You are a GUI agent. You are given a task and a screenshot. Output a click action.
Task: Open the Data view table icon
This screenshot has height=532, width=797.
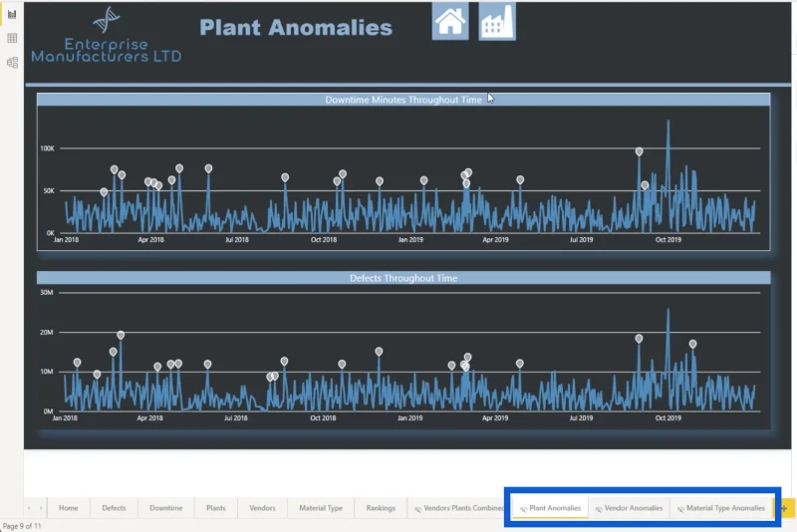point(12,38)
